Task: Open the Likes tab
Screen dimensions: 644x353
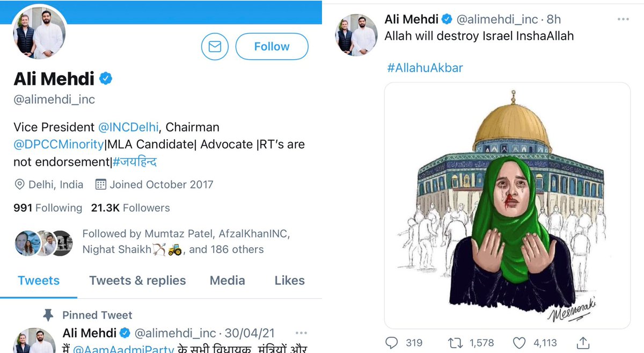Action: 289,280
